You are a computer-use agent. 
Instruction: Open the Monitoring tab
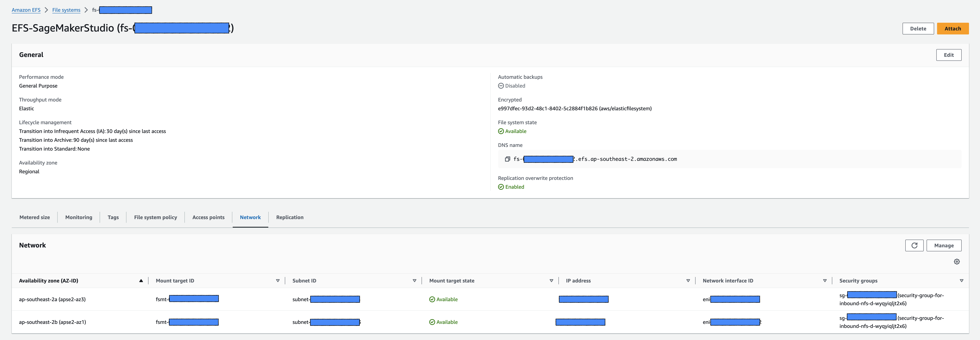point(79,217)
